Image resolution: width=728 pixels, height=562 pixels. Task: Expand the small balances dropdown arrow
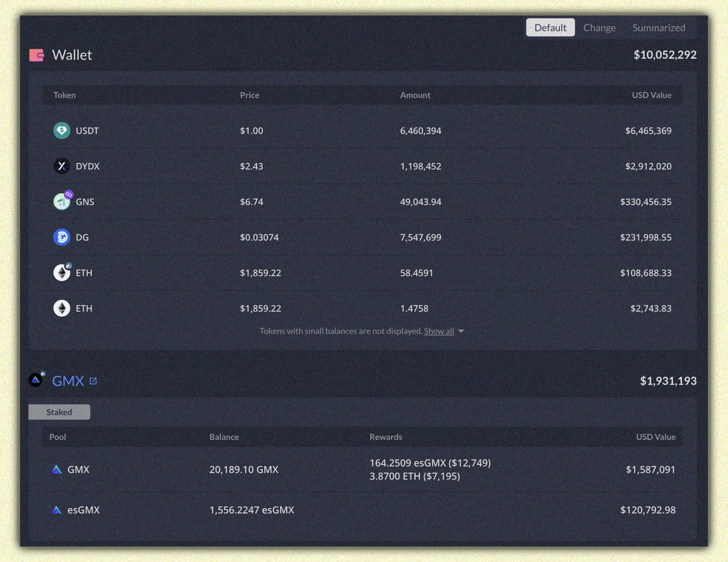click(x=461, y=331)
